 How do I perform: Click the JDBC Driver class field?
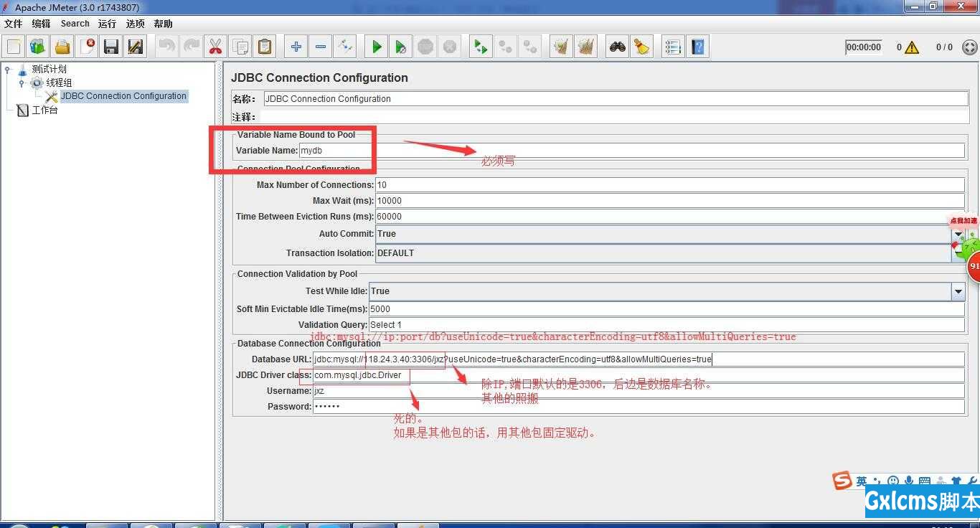point(639,375)
